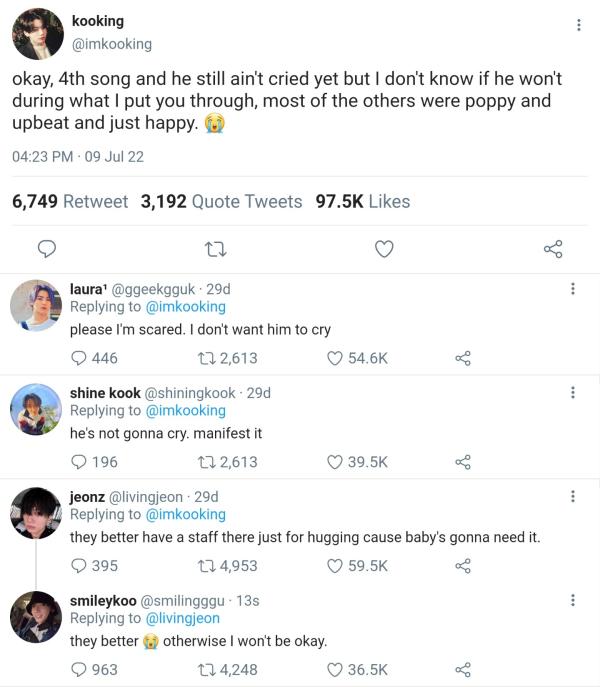Like laura's reply tweet
The image size is (600, 687).
coord(336,358)
